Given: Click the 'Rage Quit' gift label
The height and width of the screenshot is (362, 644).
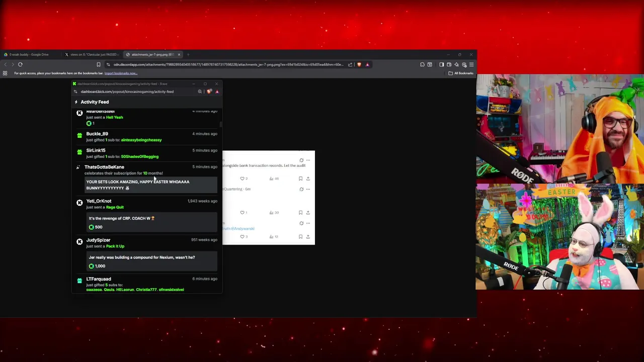Looking at the screenshot, I should pyautogui.click(x=115, y=207).
